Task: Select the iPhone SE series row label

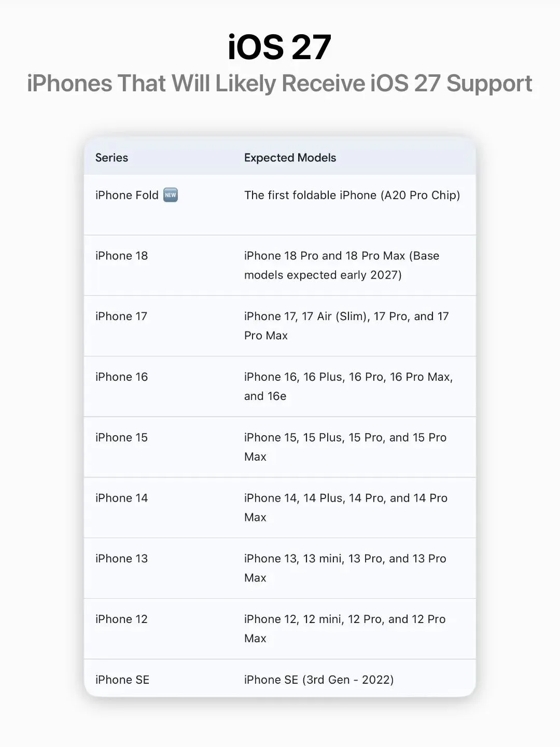Action: tap(122, 680)
